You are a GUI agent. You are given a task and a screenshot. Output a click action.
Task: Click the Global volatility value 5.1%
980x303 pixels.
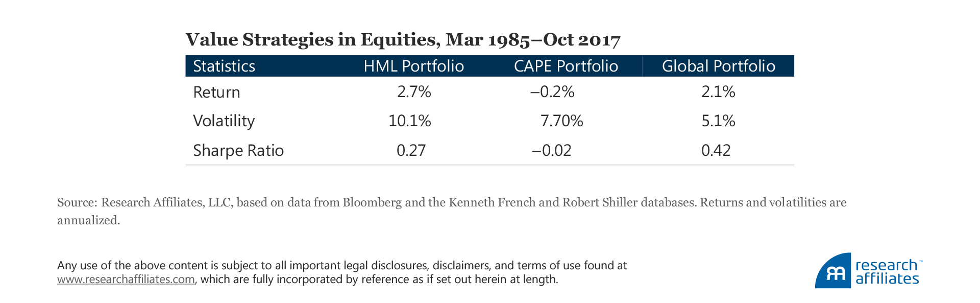[x=718, y=121]
